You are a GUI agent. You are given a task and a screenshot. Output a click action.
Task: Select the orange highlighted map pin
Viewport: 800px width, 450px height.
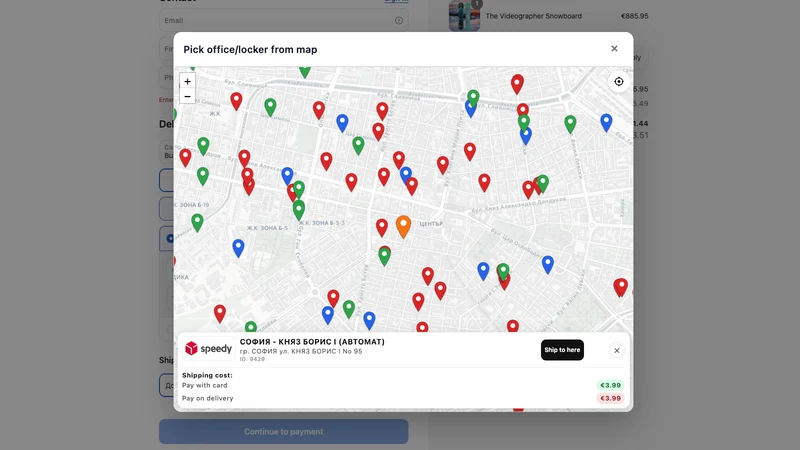403,227
